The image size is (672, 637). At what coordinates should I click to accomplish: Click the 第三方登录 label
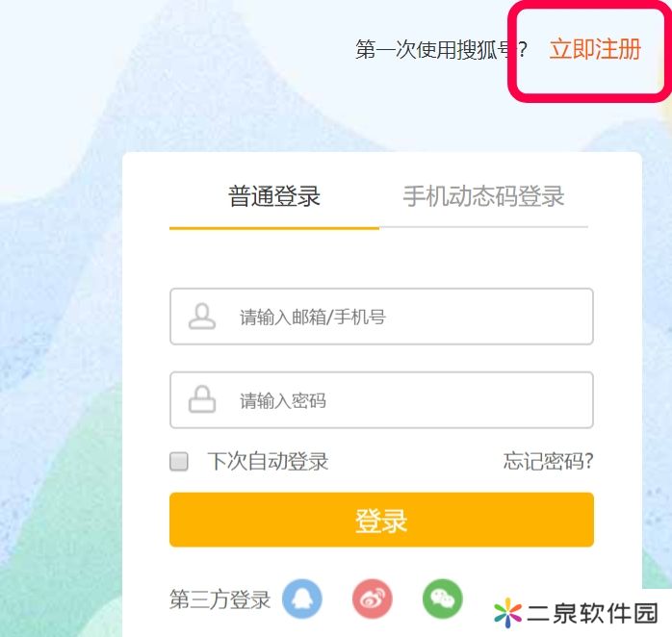[220, 599]
